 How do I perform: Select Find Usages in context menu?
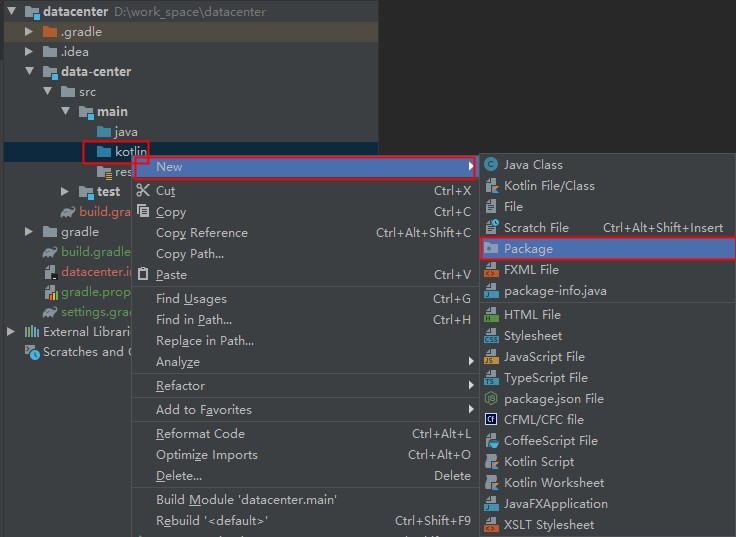[191, 299]
